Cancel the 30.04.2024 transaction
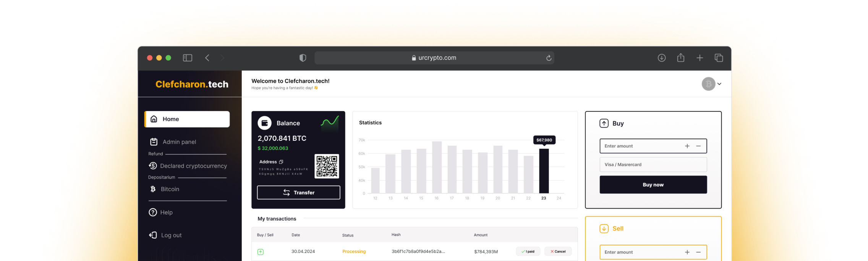 click(558, 251)
